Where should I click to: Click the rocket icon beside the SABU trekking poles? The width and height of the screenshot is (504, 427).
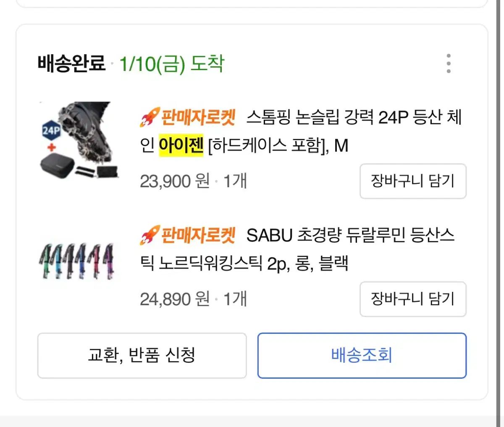[x=150, y=235]
